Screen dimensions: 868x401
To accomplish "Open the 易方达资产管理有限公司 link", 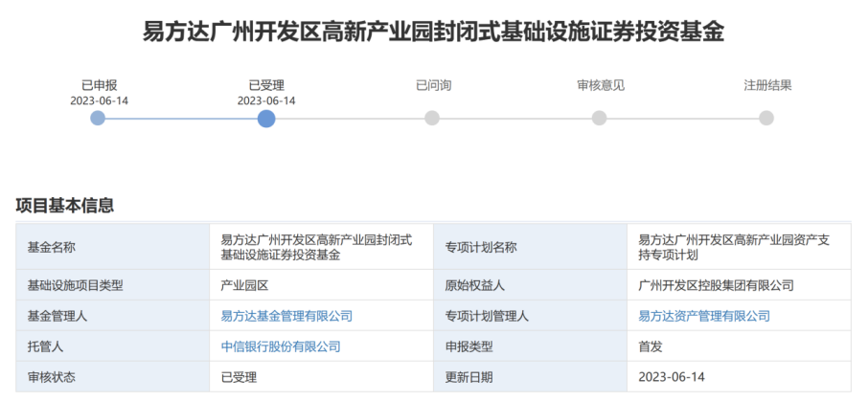I will 704,316.
